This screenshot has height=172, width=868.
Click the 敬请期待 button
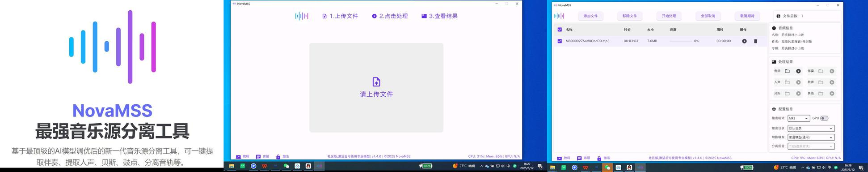747,16
